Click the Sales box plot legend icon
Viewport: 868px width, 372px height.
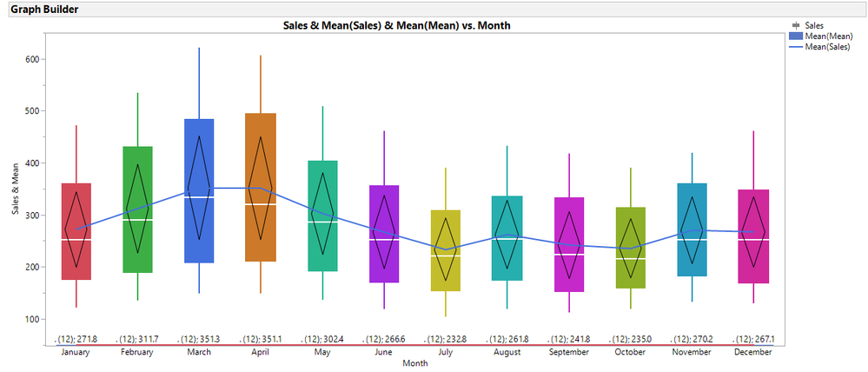pyautogui.click(x=797, y=25)
